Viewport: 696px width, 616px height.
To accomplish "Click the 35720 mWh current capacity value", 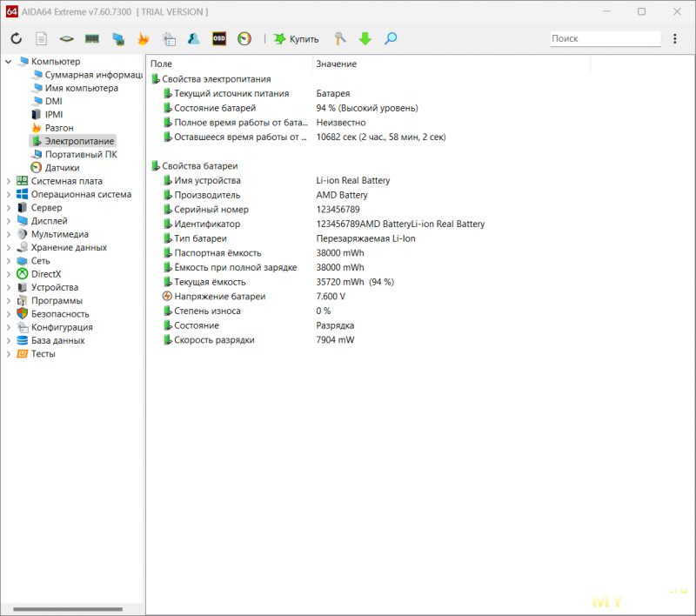I will tap(355, 282).
